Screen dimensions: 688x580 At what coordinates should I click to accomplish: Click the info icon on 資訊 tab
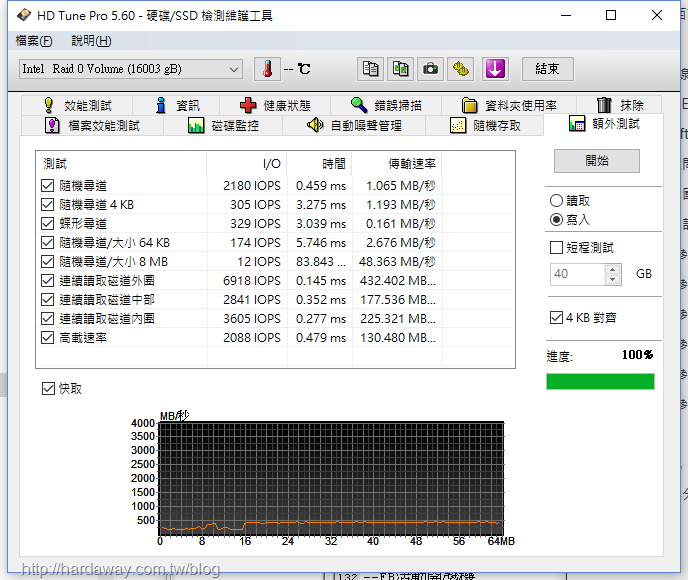click(x=161, y=105)
